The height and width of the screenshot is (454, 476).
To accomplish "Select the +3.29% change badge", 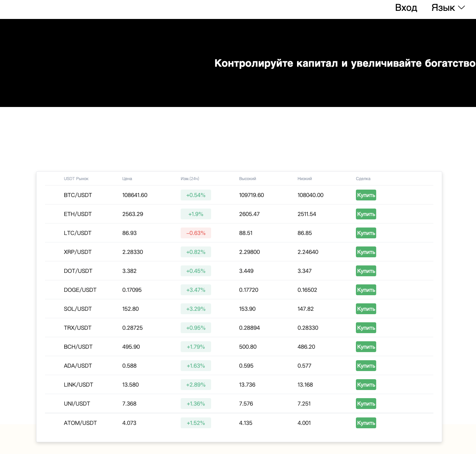I will [x=196, y=309].
